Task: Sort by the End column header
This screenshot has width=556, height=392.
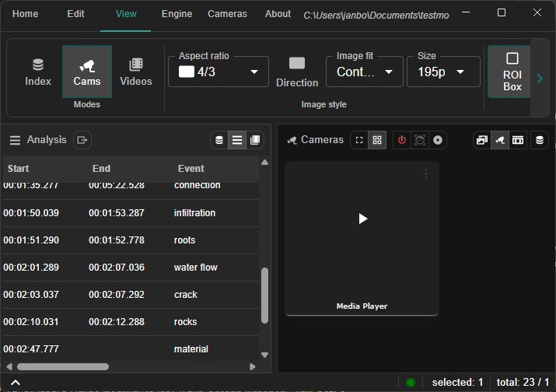Action: [101, 169]
